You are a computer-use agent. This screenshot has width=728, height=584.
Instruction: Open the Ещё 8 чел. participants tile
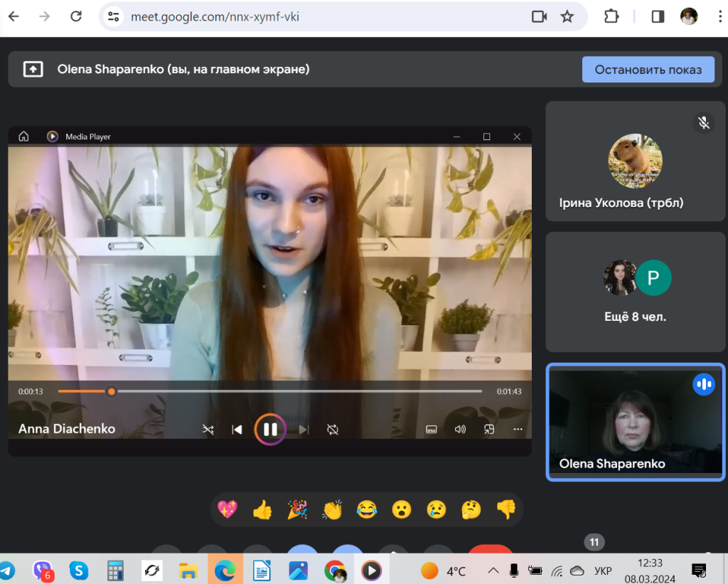click(x=635, y=292)
